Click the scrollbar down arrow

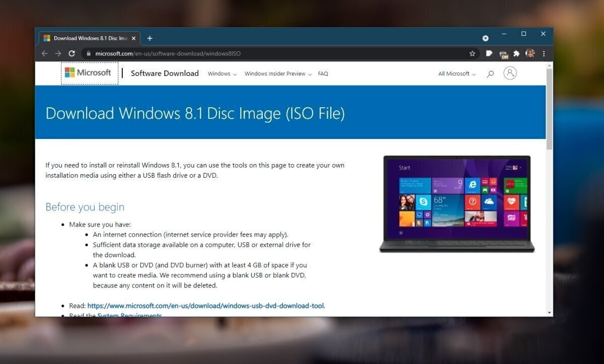[x=548, y=312]
